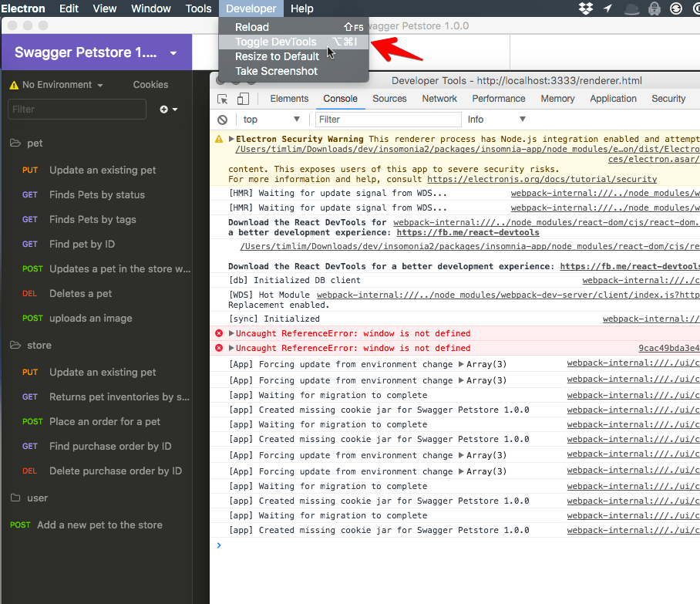Image resolution: width=700 pixels, height=604 pixels.
Task: Switch to the Network tab in DevTools
Action: tap(439, 98)
